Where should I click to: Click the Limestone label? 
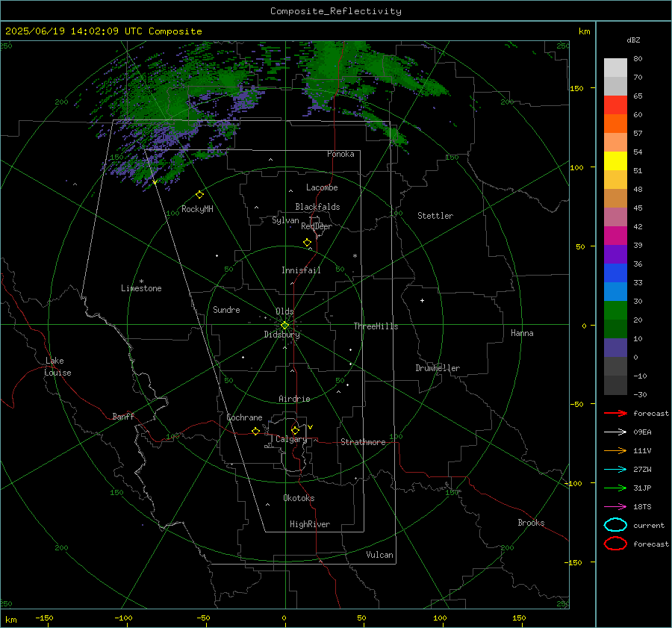pyautogui.click(x=141, y=288)
